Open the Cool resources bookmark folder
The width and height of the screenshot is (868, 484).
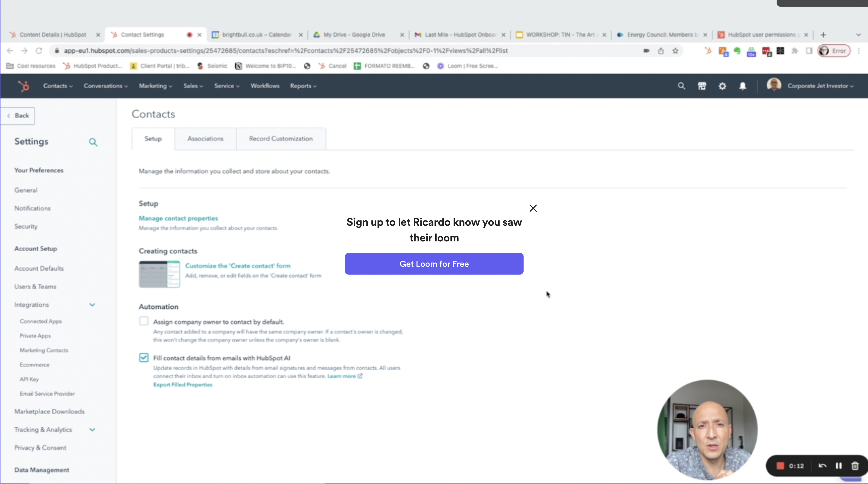click(31, 66)
